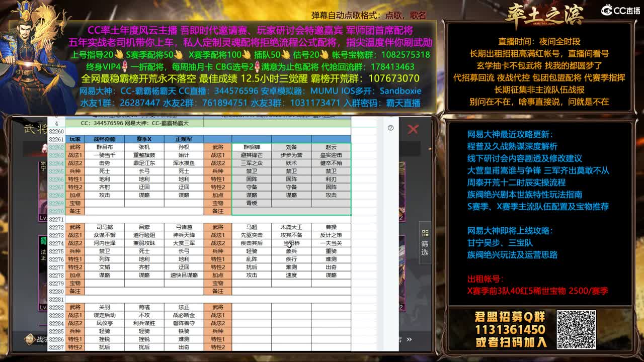Select cell 司马懿
Screen dimensions: 644x362
(x=104, y=227)
